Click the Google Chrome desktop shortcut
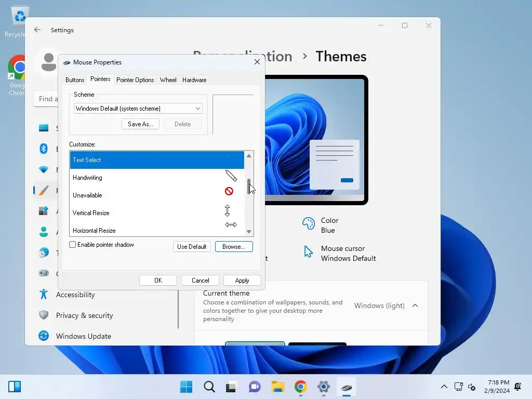Image resolution: width=532 pixels, height=399 pixels. point(16,76)
